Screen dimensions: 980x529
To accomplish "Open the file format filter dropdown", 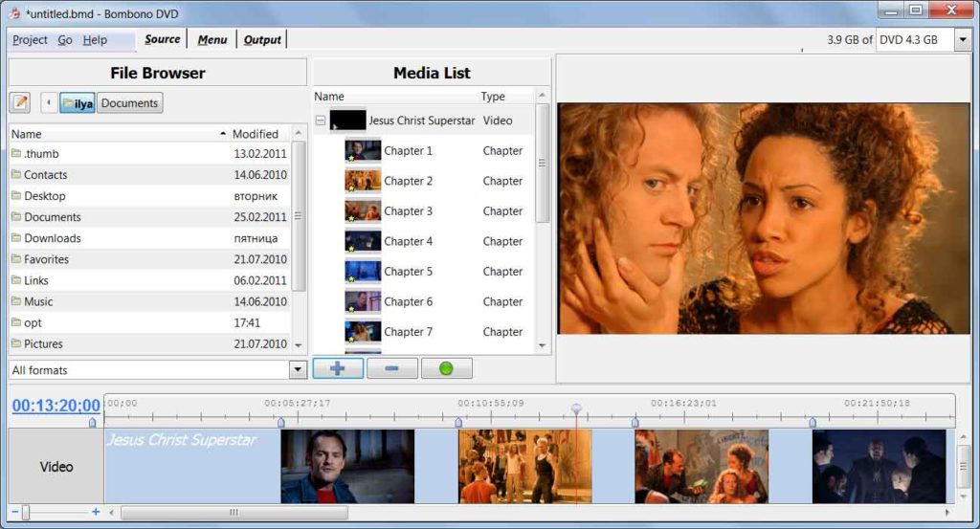I will pyautogui.click(x=299, y=370).
